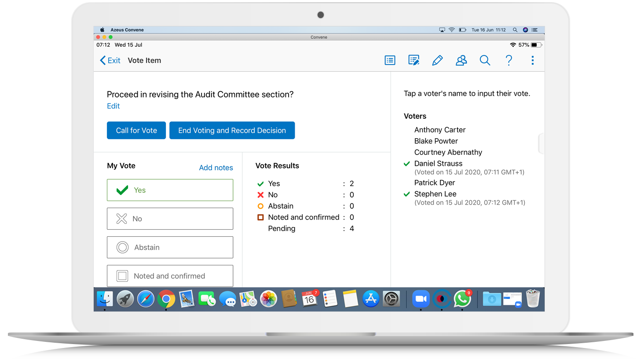The image size is (644, 359).
Task: Open the three-dot more options menu
Action: pyautogui.click(x=533, y=60)
